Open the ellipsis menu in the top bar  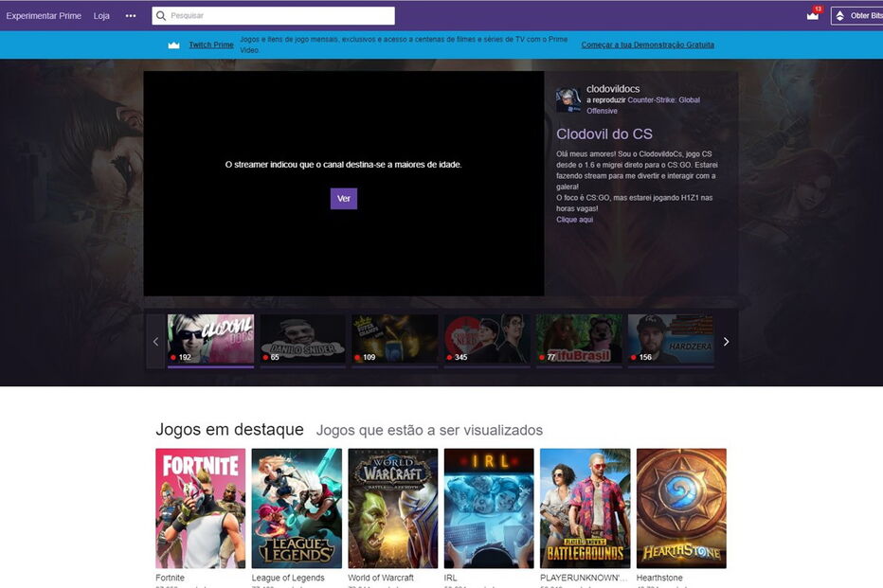[130, 15]
